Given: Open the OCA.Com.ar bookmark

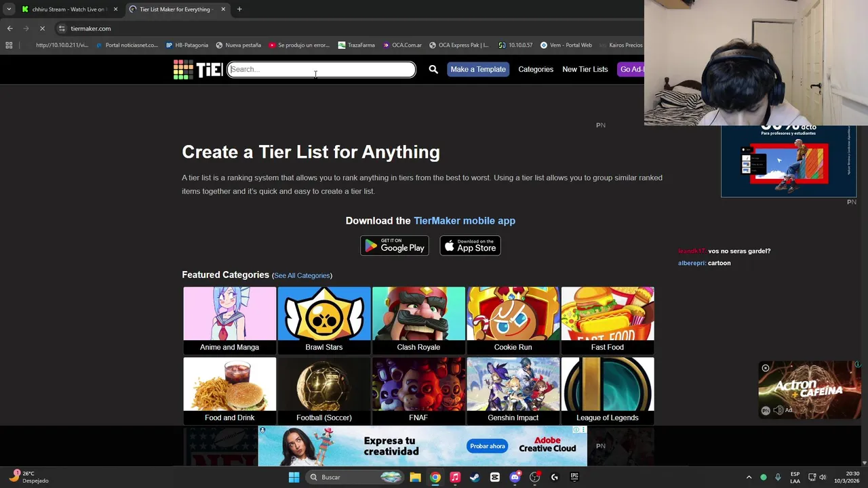Looking at the screenshot, I should (x=402, y=45).
